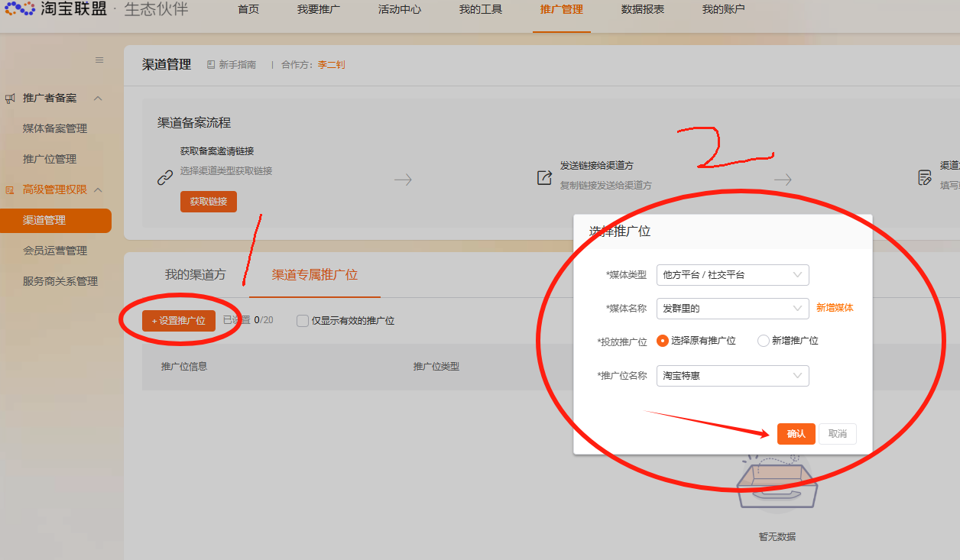Tick the 仅显示有效的推广位 checkbox
Screen dimensions: 960x560
click(303, 321)
